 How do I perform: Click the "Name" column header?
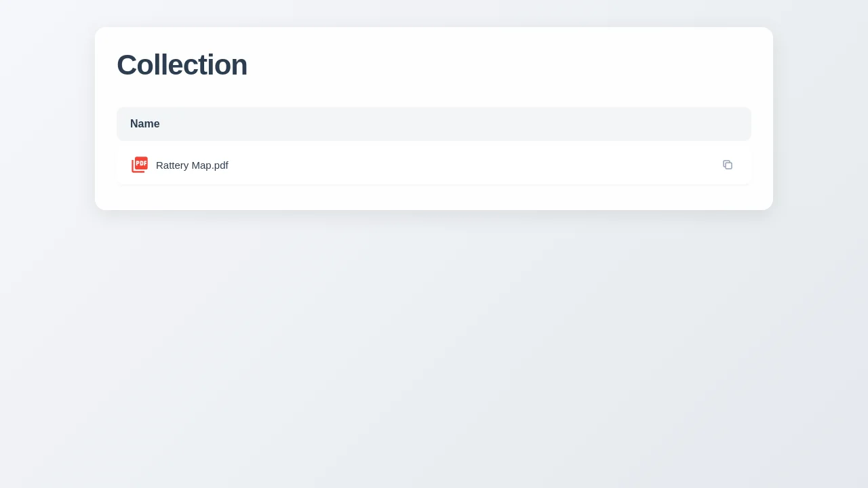145,124
